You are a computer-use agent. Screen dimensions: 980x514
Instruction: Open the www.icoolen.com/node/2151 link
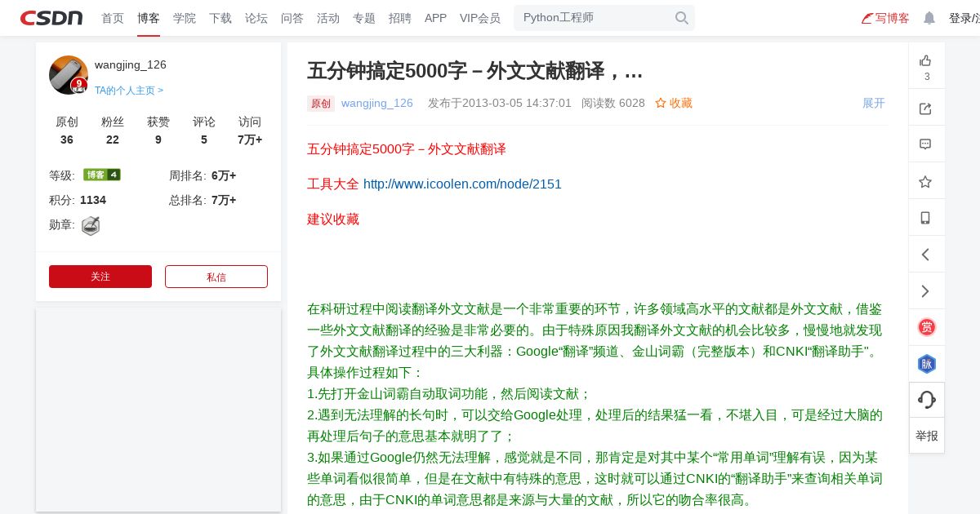point(462,184)
